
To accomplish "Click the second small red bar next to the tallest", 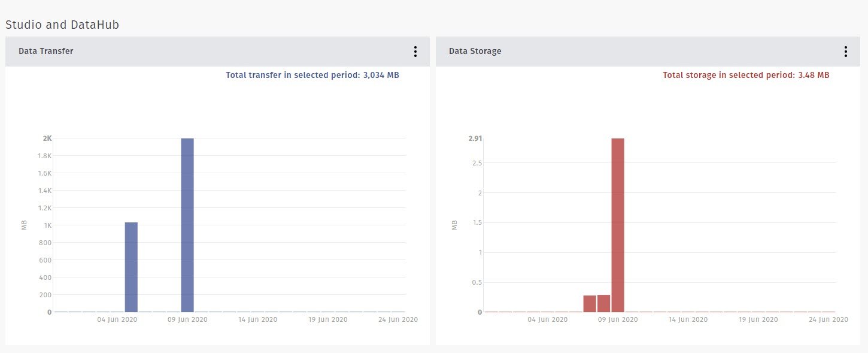I will (x=603, y=303).
